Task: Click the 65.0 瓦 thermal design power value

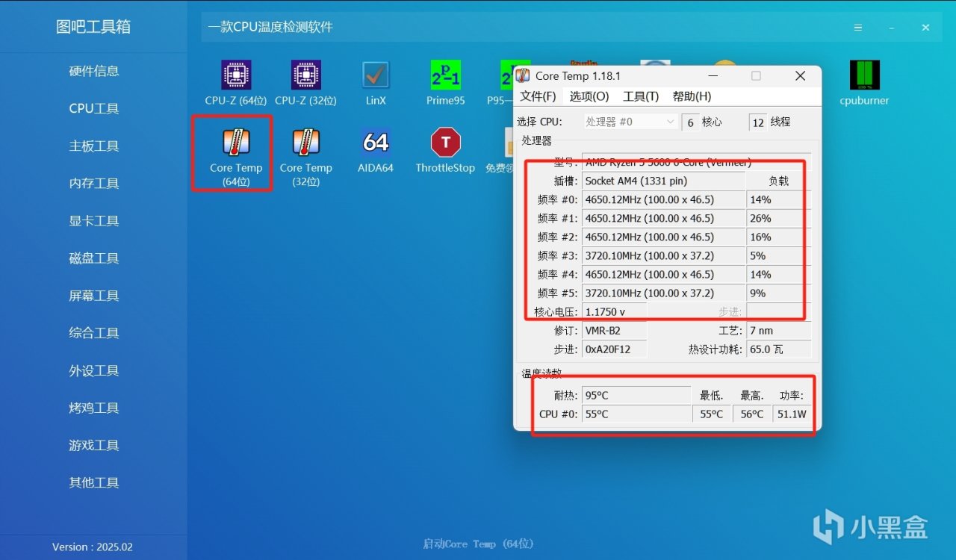Action: (x=778, y=349)
